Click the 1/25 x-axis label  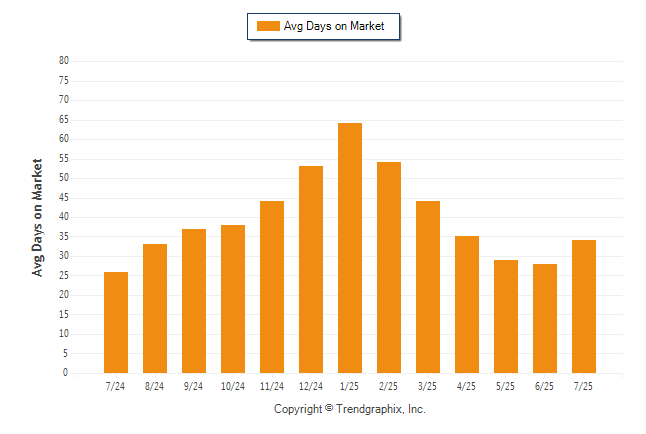click(x=349, y=386)
